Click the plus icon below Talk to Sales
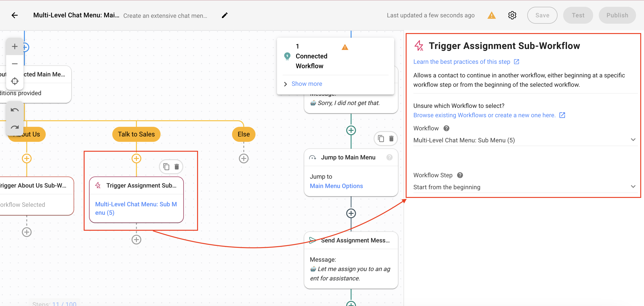644x306 pixels. coord(136,158)
